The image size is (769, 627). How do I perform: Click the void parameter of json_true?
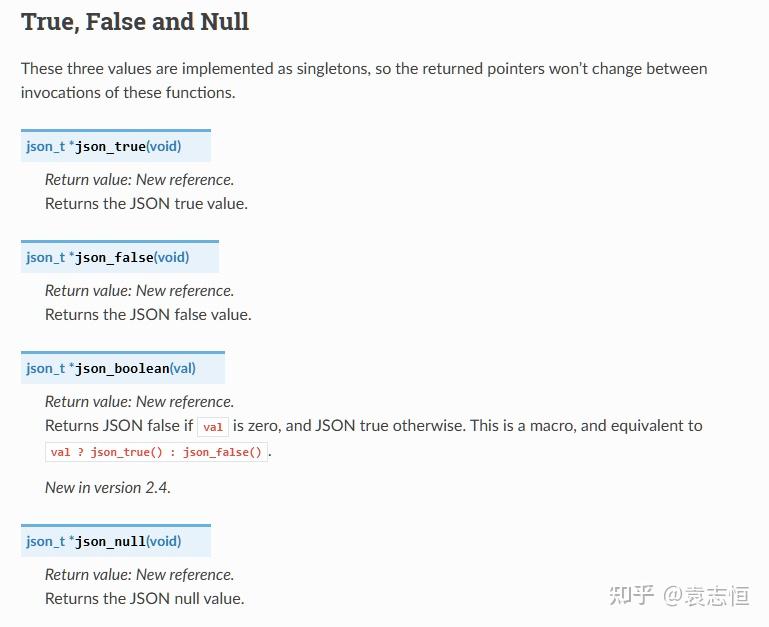164,146
